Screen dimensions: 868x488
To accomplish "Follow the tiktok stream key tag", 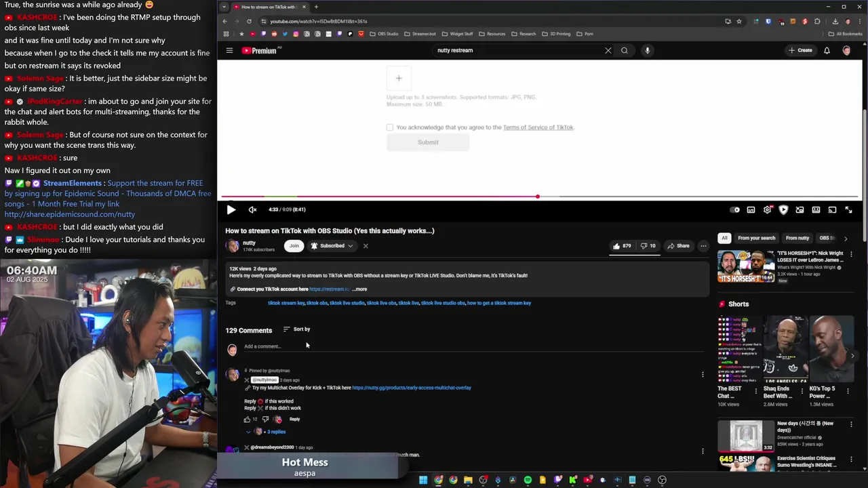I will pos(286,303).
